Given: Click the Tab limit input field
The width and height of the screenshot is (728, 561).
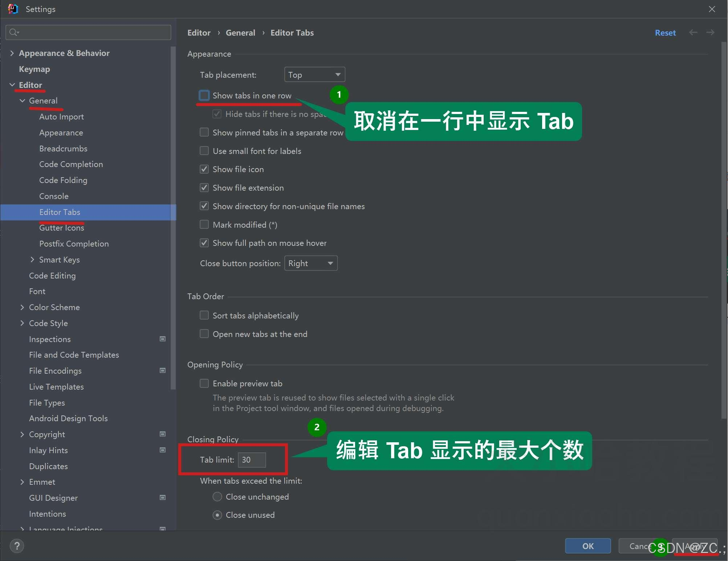Looking at the screenshot, I should [252, 460].
